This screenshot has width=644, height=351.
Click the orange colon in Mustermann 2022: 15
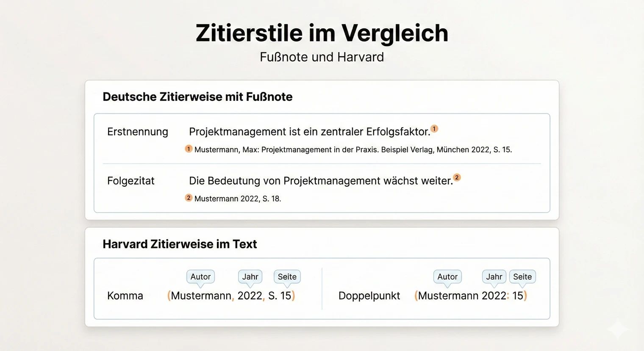tap(508, 296)
